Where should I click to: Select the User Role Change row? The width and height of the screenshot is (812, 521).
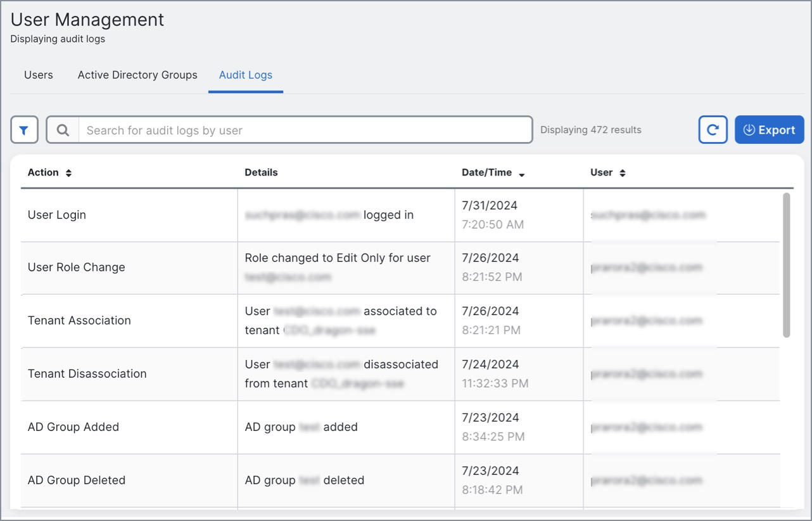coord(76,267)
